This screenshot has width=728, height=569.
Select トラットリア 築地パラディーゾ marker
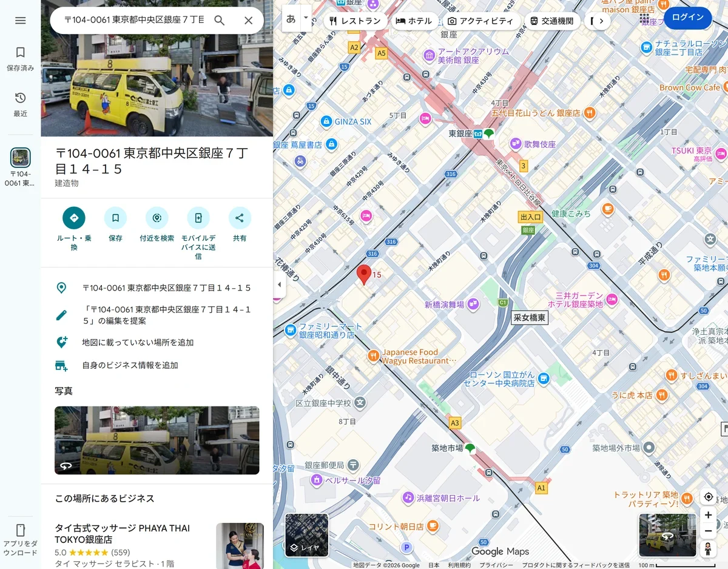click(x=687, y=498)
